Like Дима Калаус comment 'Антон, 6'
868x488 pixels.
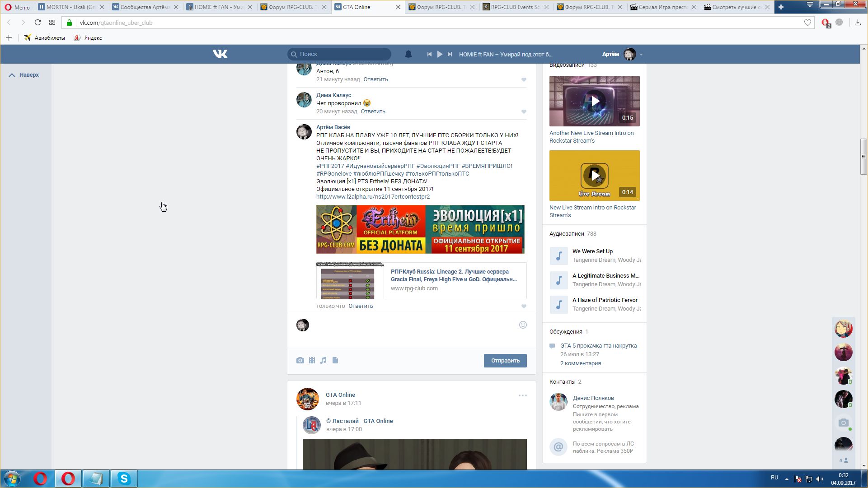coord(524,80)
